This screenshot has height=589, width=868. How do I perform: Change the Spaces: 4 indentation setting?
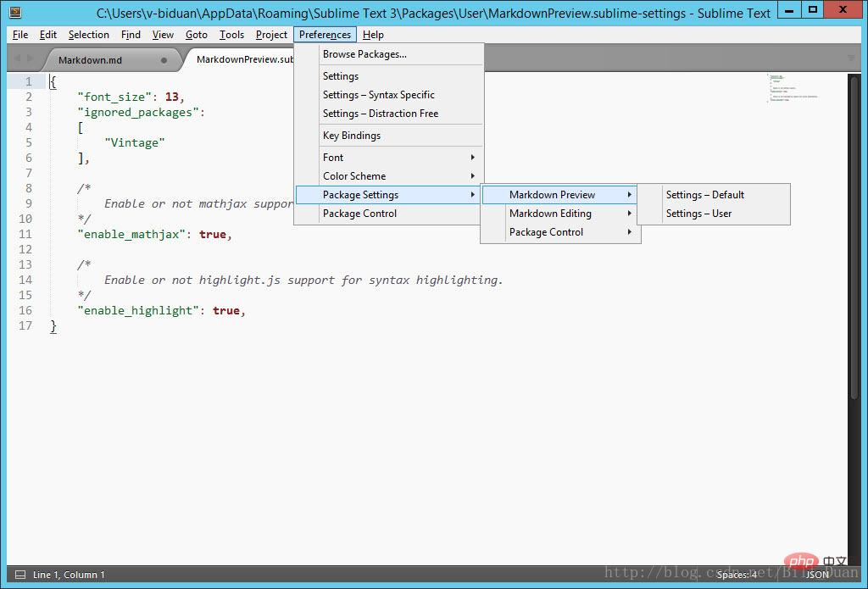pos(737,575)
